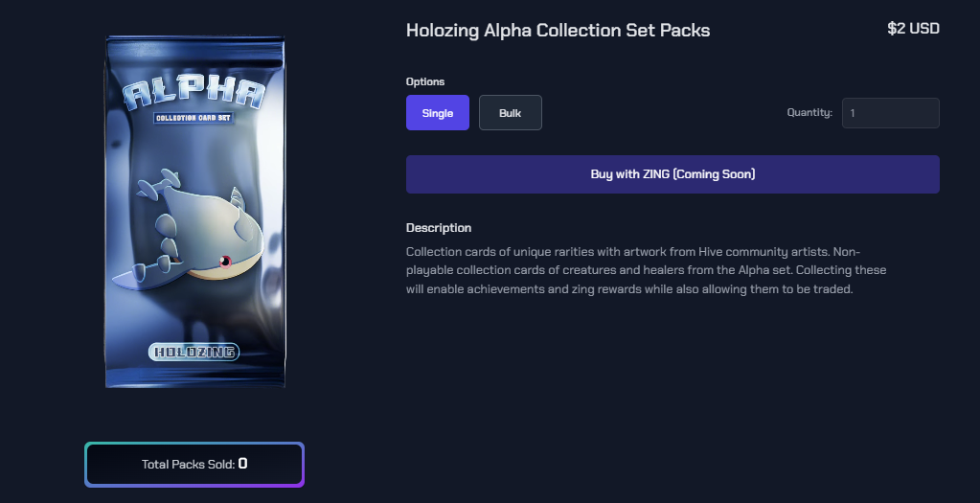
Task: Click the Holozing Alpha Collection Set Packs title
Action: pyautogui.click(x=558, y=30)
